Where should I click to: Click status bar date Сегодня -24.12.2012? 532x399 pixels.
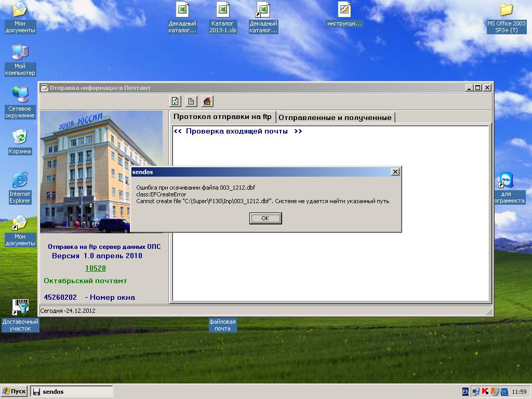tap(68, 311)
